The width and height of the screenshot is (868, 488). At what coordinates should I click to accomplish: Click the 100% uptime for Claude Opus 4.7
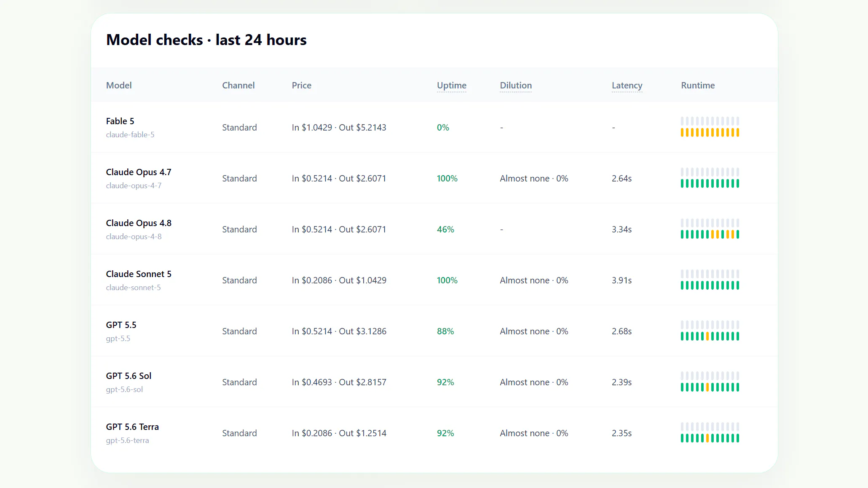tap(447, 179)
